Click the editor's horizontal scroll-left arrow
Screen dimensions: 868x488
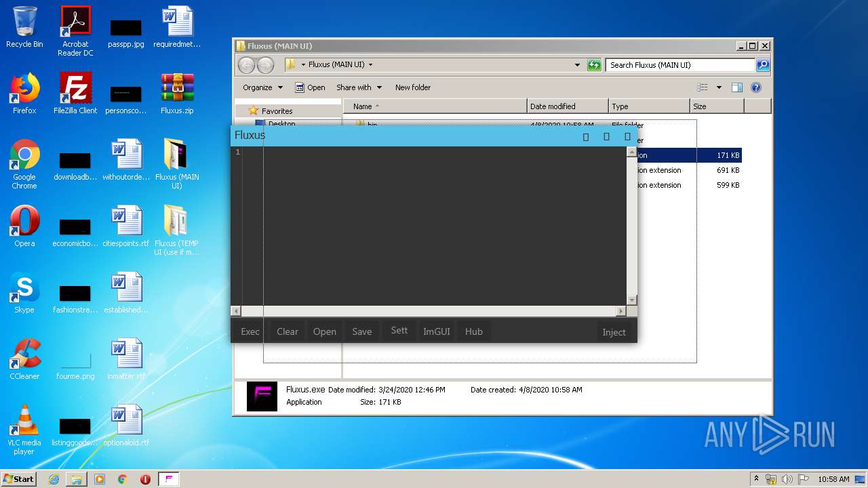236,311
